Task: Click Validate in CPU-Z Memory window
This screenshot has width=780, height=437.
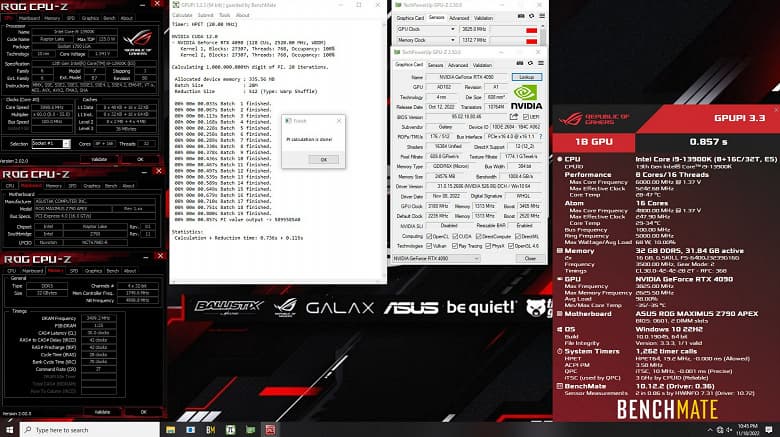Action: (x=102, y=412)
